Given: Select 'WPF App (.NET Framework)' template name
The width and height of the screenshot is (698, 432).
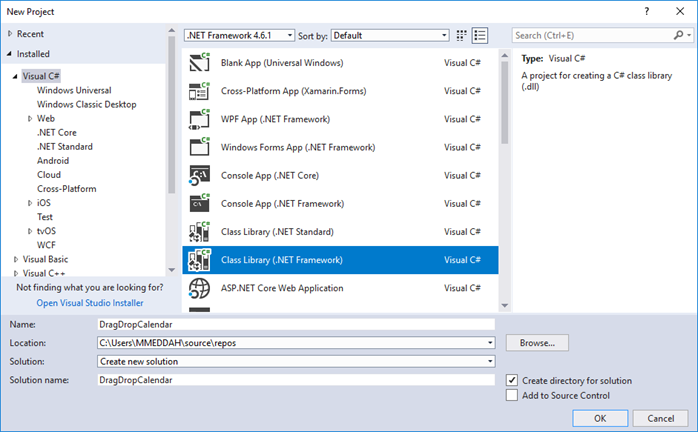Looking at the screenshot, I should pyautogui.click(x=276, y=119).
